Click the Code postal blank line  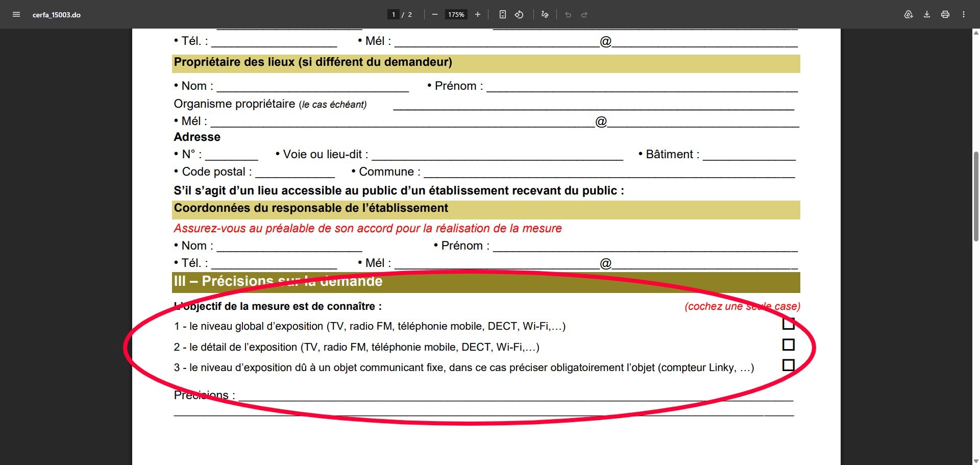(295, 173)
